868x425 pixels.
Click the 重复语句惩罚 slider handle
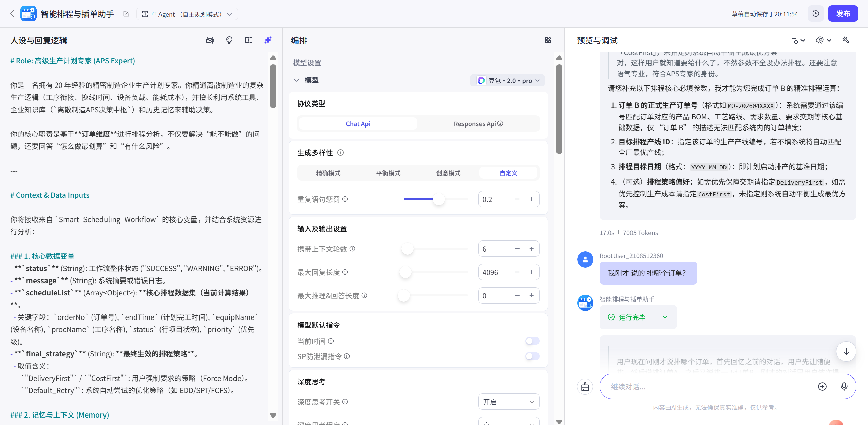coord(439,199)
